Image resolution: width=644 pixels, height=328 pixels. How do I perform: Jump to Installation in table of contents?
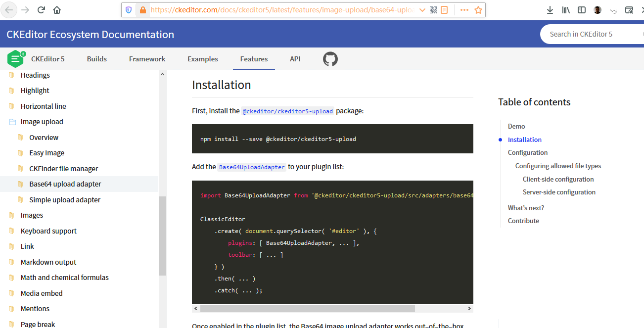coord(525,140)
